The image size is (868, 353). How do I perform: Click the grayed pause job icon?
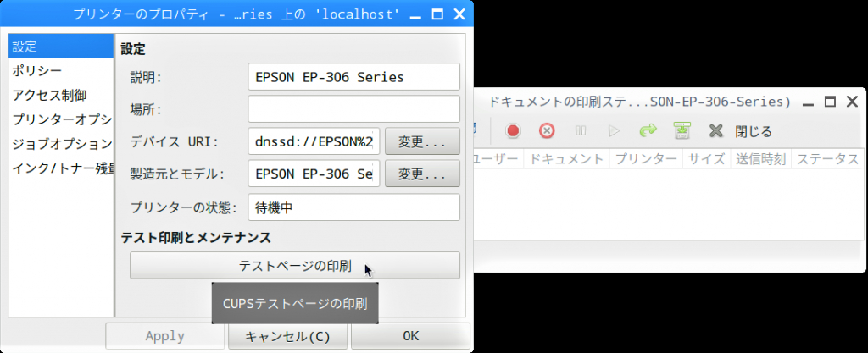point(581,131)
